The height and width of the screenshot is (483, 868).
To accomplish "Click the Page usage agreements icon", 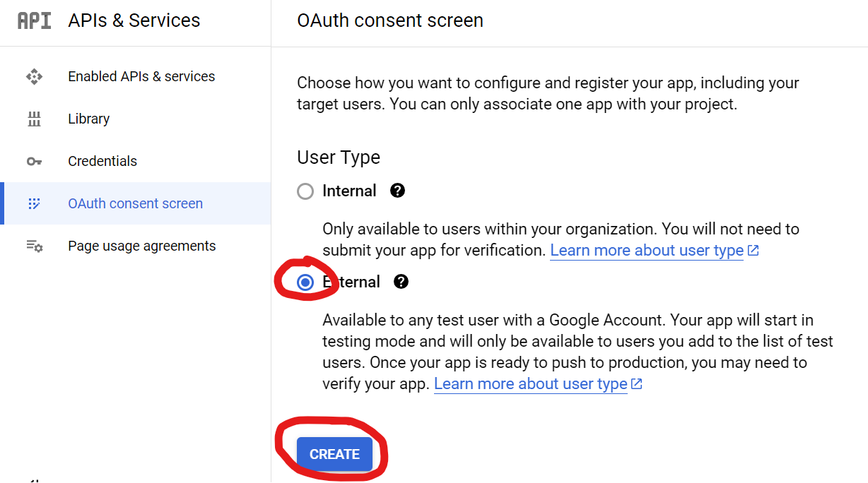I will (34, 246).
